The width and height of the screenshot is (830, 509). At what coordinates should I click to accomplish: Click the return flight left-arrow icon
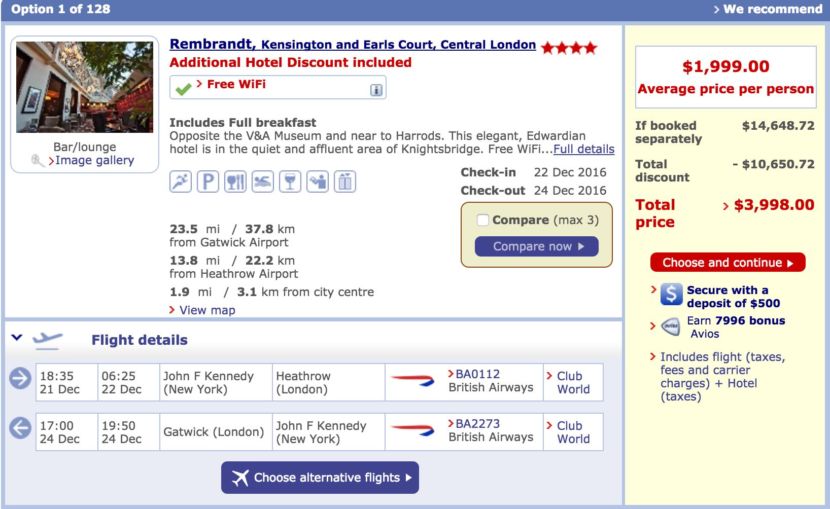coord(20,428)
